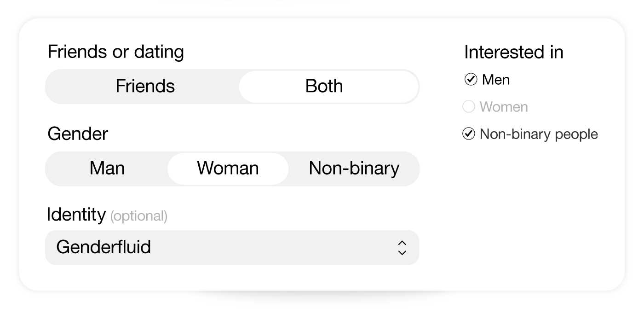The height and width of the screenshot is (309, 644).
Task: Open the Identity dropdown chevron
Action: tap(401, 247)
